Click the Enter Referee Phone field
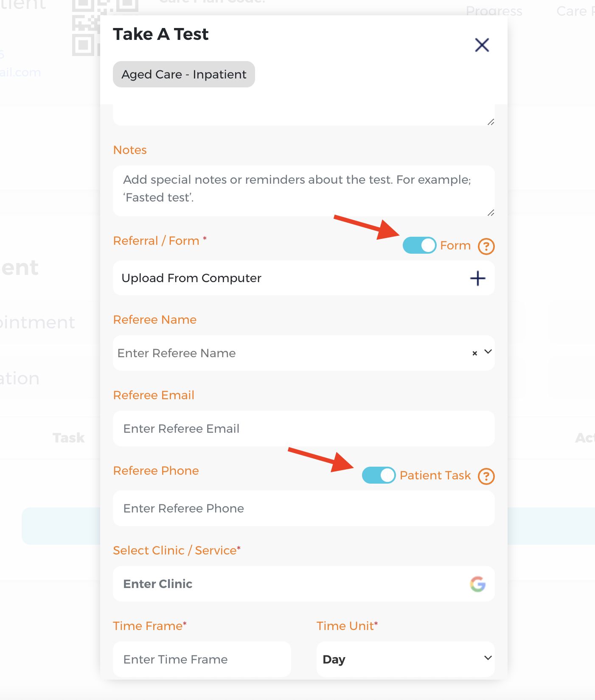 point(303,508)
